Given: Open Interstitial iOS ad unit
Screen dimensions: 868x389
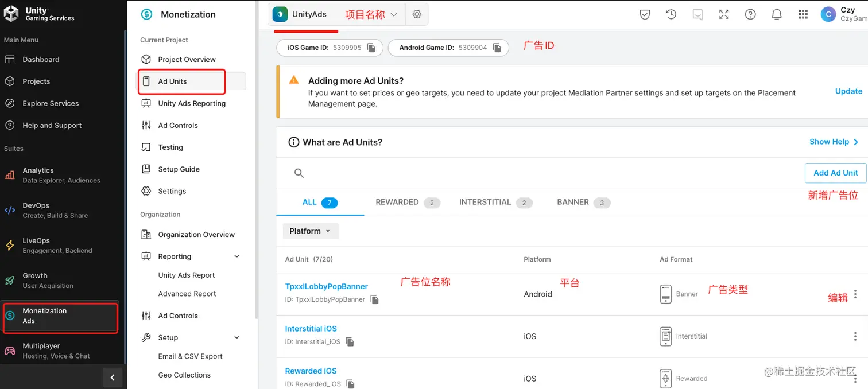Looking at the screenshot, I should point(311,329).
